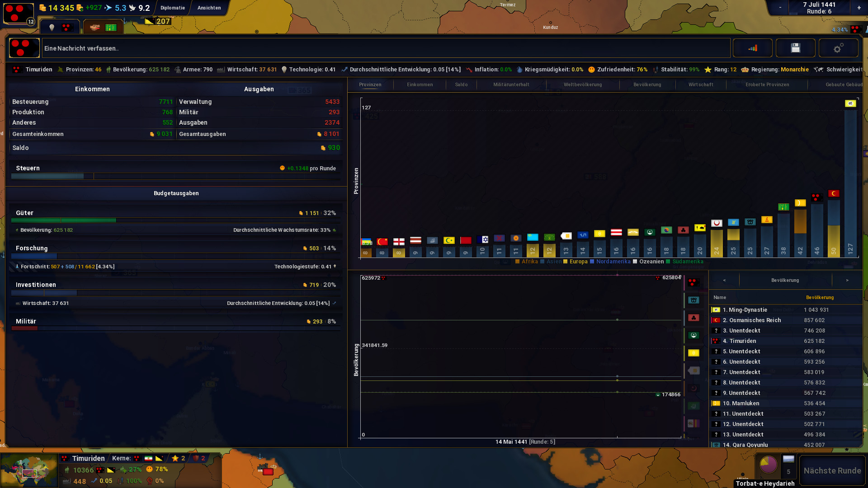Go to previous ranking with the left arrow
Image resolution: width=868 pixels, height=488 pixels.
[724, 280]
